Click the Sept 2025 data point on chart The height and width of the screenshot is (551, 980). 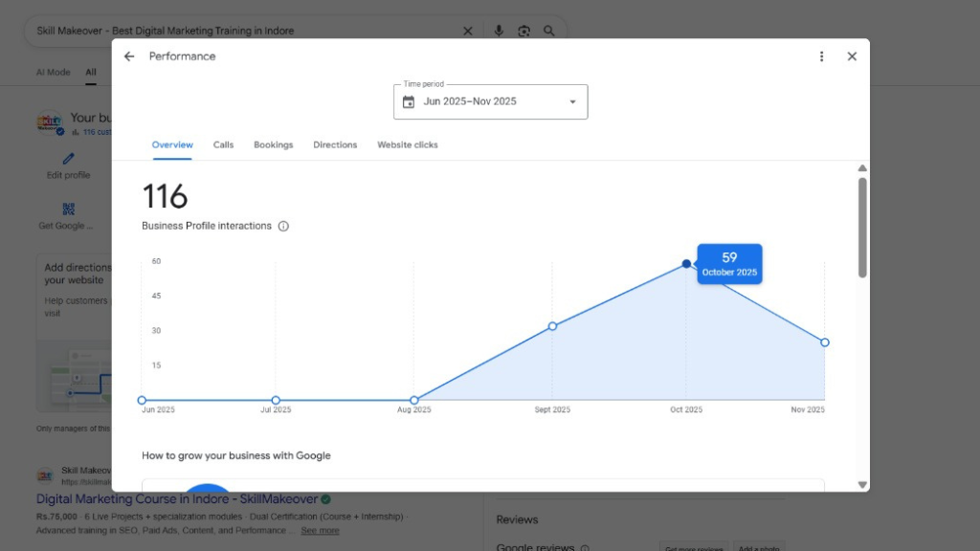(x=552, y=326)
